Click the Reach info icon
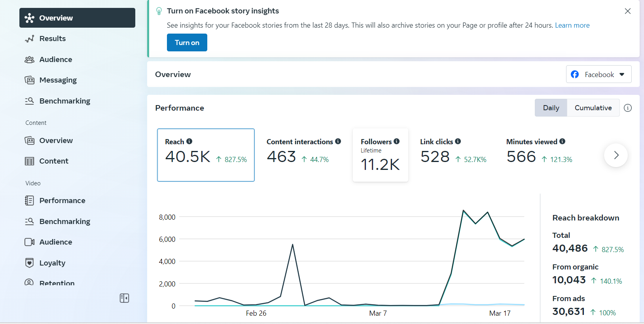 click(189, 141)
